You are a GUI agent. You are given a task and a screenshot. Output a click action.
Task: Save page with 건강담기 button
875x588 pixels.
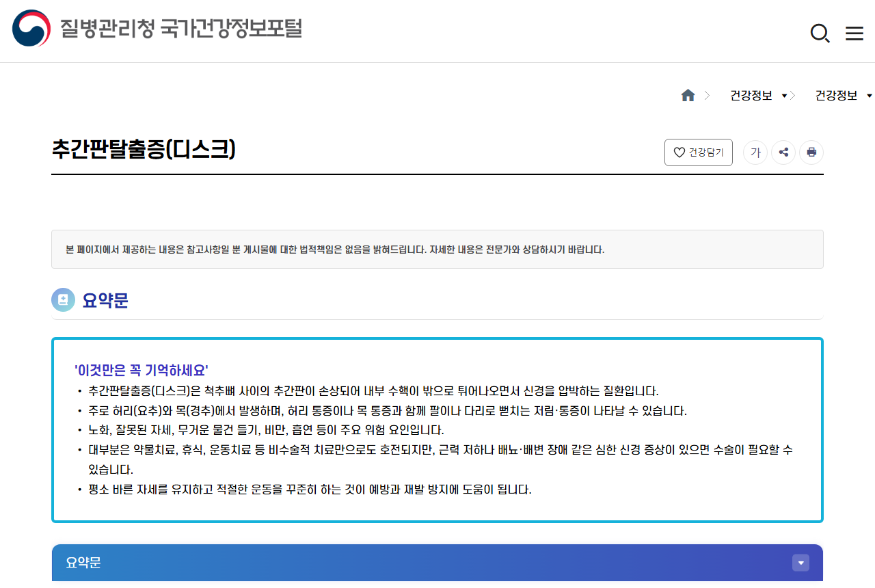point(699,152)
